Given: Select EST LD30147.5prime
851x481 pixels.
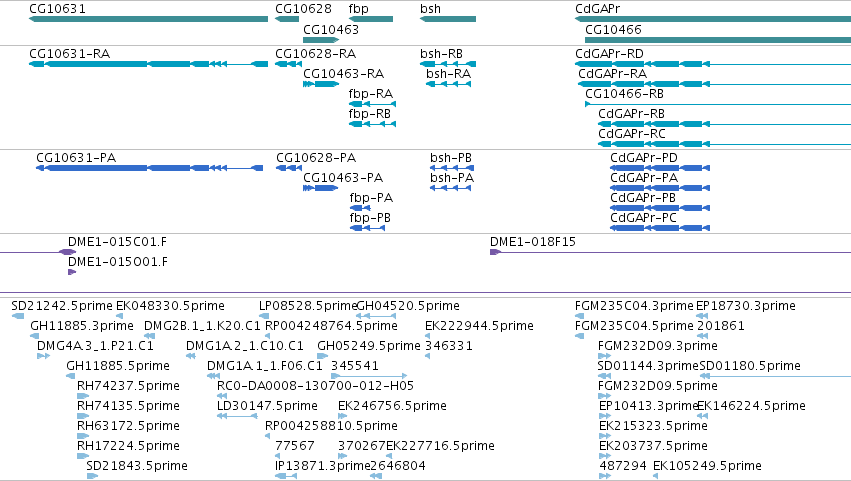Looking at the screenshot, I should [237, 416].
